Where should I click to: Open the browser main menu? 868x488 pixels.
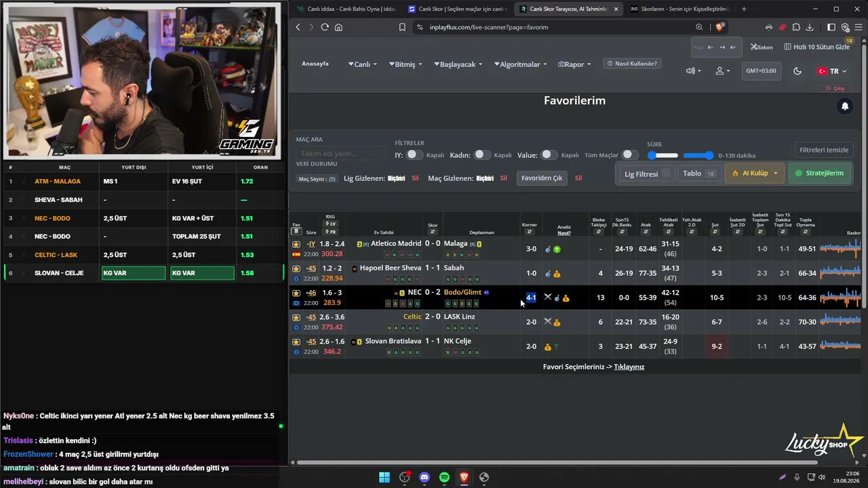pos(858,27)
